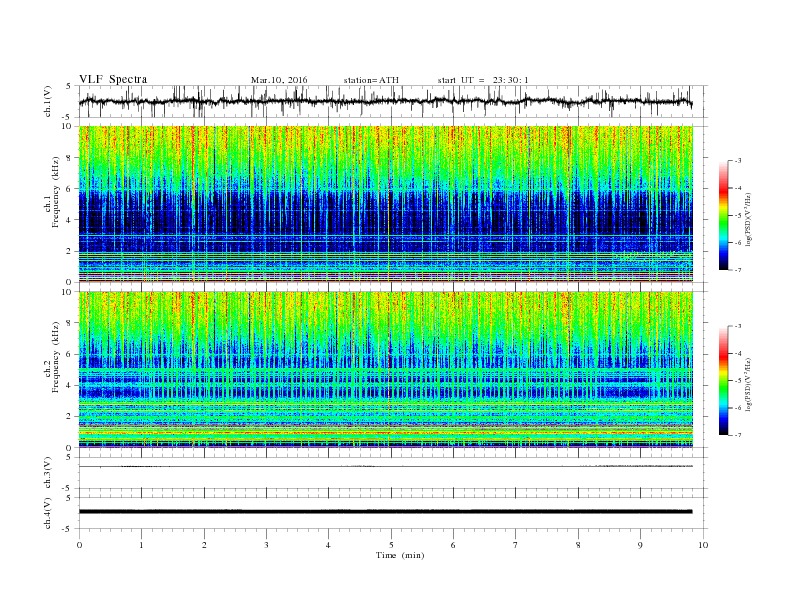792x612 pixels.
Task: Click the upper color scale bar
Action: click(x=724, y=215)
